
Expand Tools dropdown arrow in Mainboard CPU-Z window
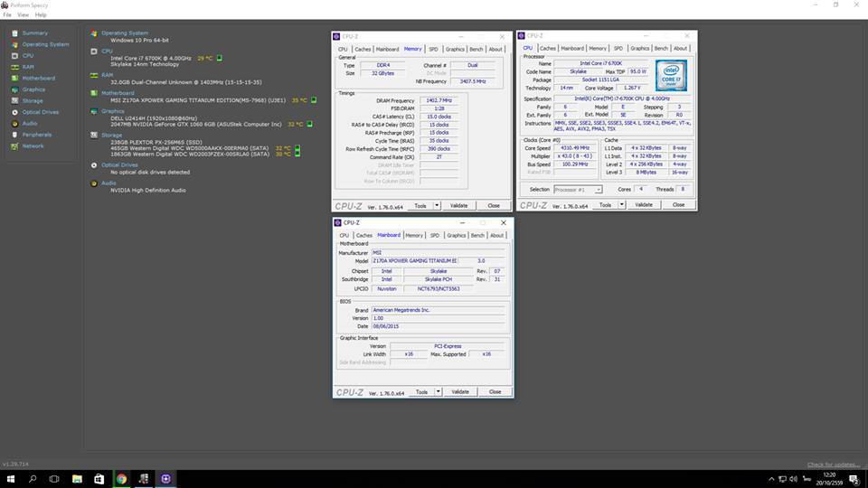pyautogui.click(x=439, y=391)
